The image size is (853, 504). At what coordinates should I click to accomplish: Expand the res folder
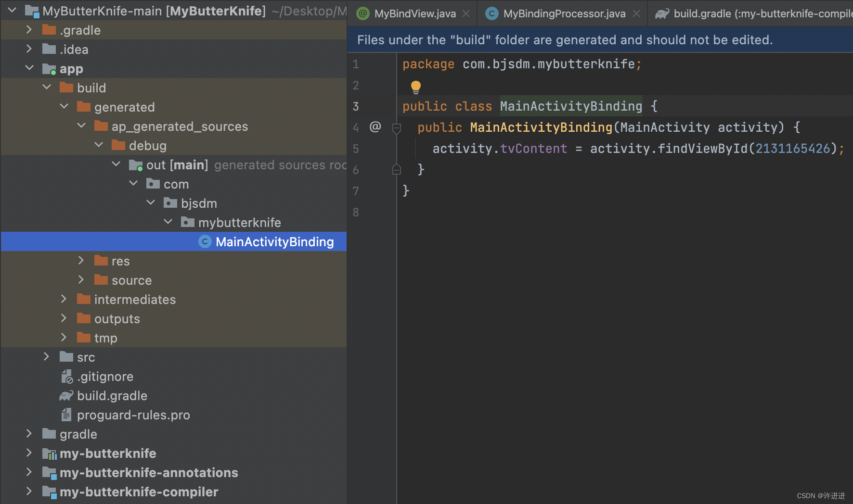[81, 260]
